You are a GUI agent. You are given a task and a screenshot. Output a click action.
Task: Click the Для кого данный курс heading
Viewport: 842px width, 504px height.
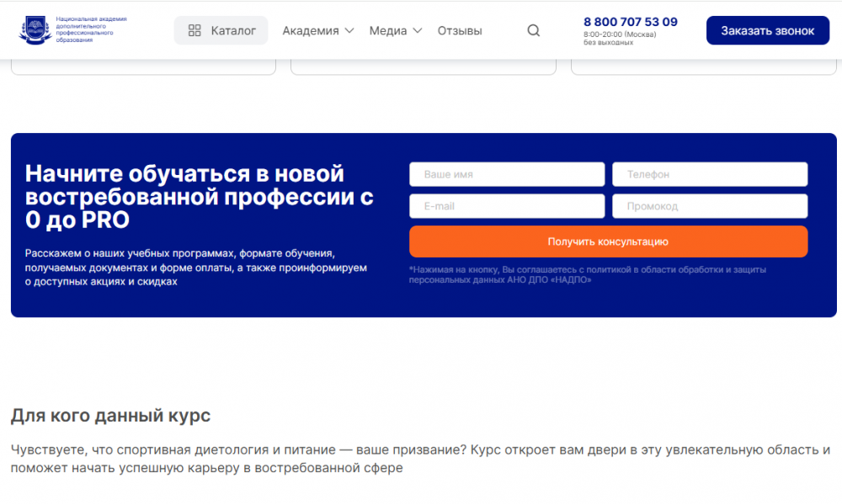[110, 416]
